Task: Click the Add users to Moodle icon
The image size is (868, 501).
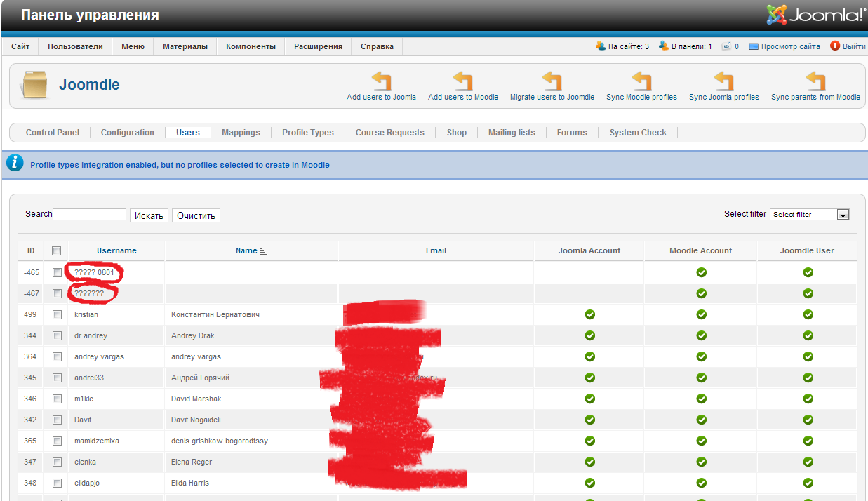Action: tap(462, 81)
